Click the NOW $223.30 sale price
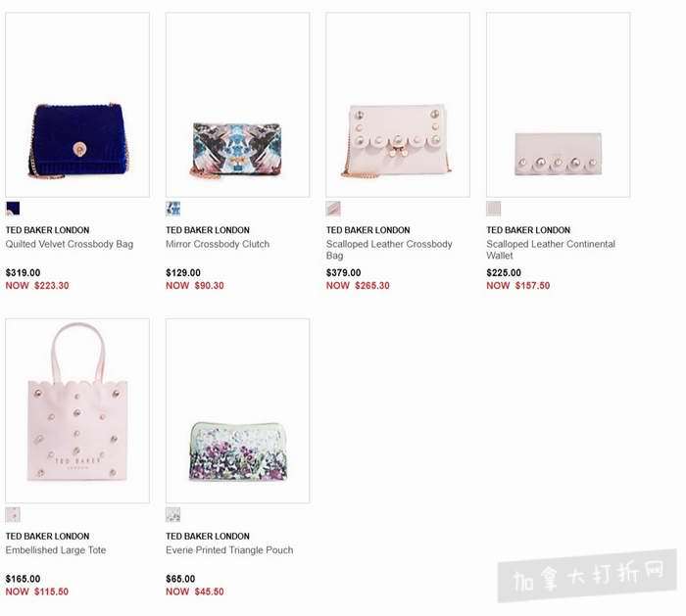The image size is (686, 616). pos(37,286)
